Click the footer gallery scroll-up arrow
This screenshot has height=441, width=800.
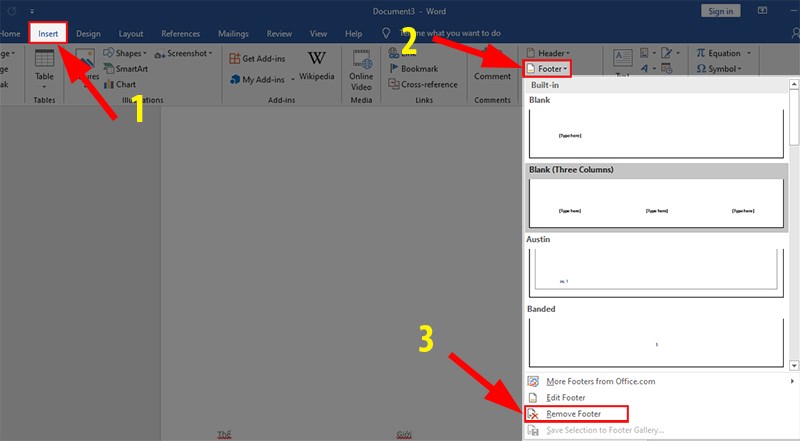(x=794, y=84)
